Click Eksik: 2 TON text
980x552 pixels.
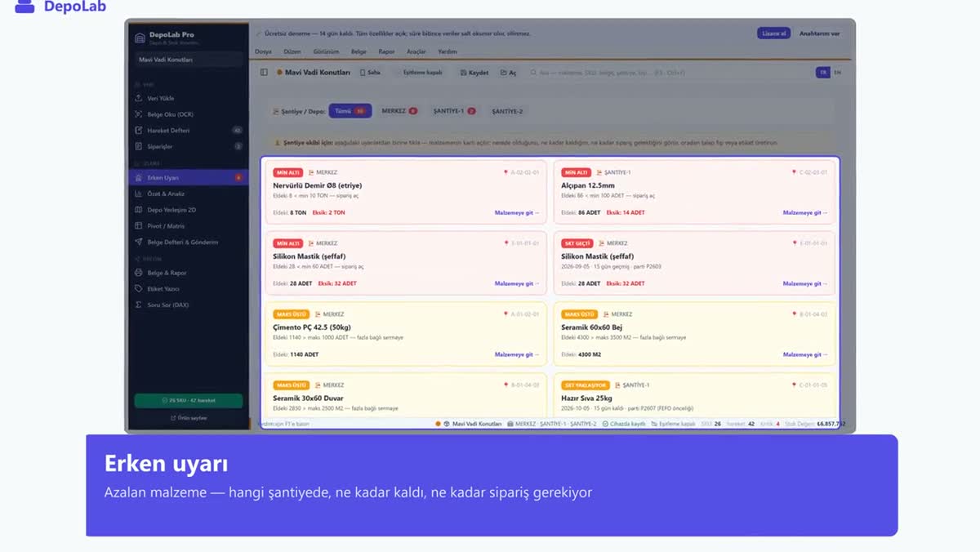329,212
